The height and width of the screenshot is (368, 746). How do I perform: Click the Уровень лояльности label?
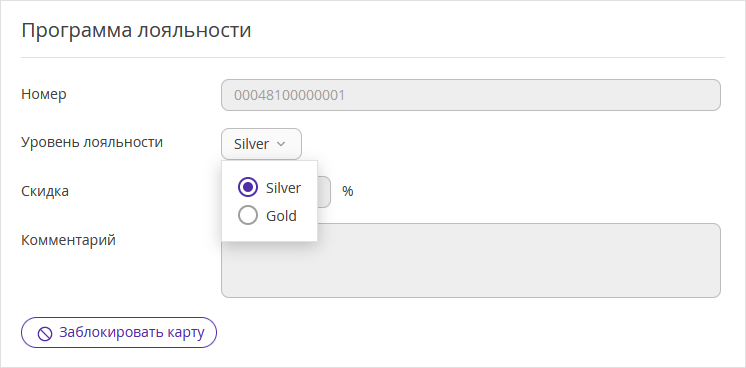pos(92,142)
